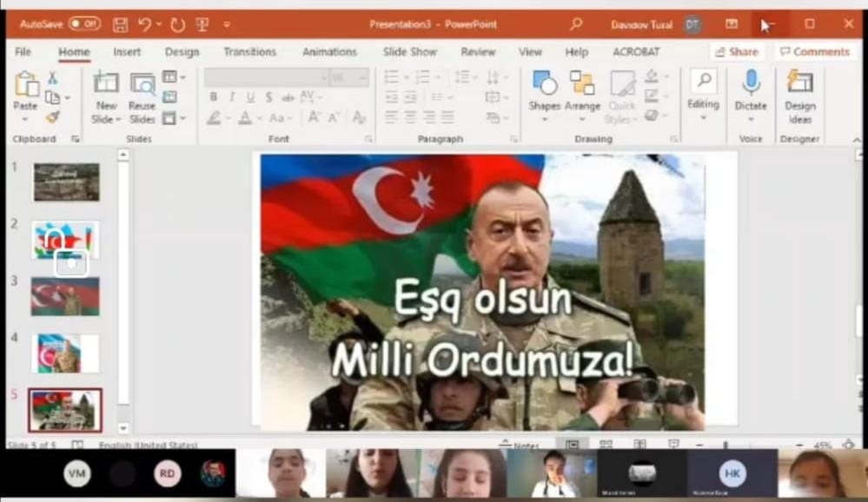Viewport: 868px width, 502px height.
Task: Add a slide with the New Slide icon
Action: click(106, 83)
